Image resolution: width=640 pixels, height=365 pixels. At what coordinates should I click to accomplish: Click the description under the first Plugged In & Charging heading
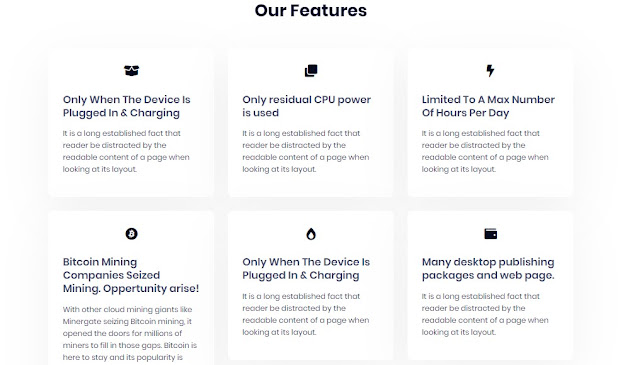[126, 151]
